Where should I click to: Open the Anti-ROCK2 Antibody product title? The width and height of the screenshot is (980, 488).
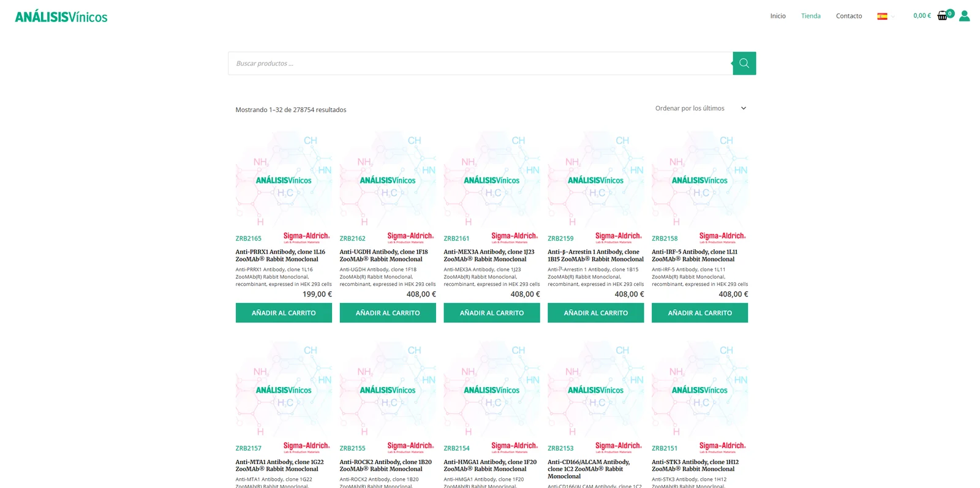[x=386, y=465]
